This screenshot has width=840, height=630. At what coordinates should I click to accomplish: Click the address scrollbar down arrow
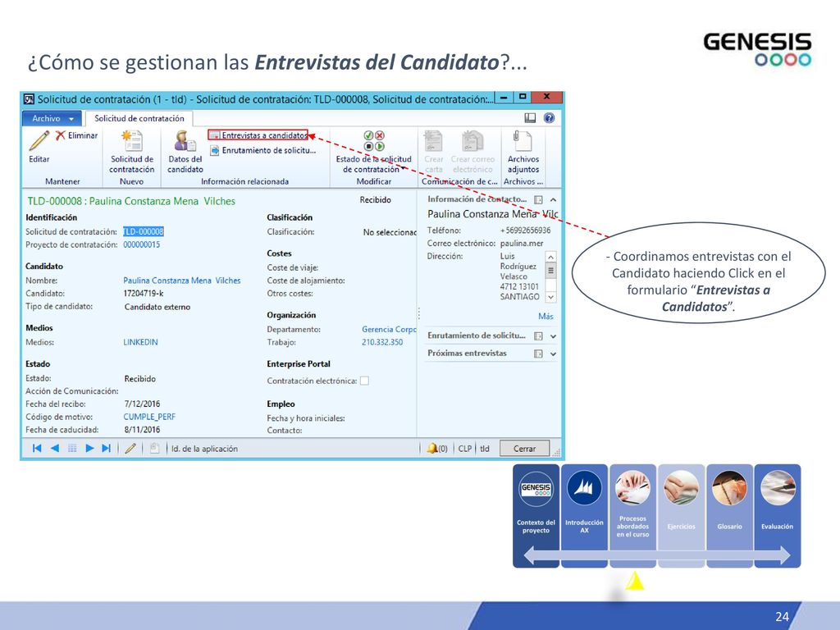point(550,297)
